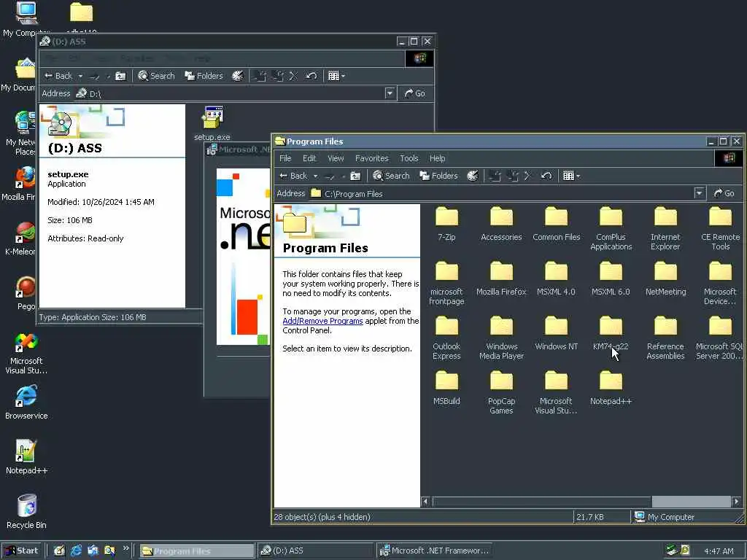Open the PopCap Games folder
This screenshot has width=747, height=560.
[x=501, y=393]
